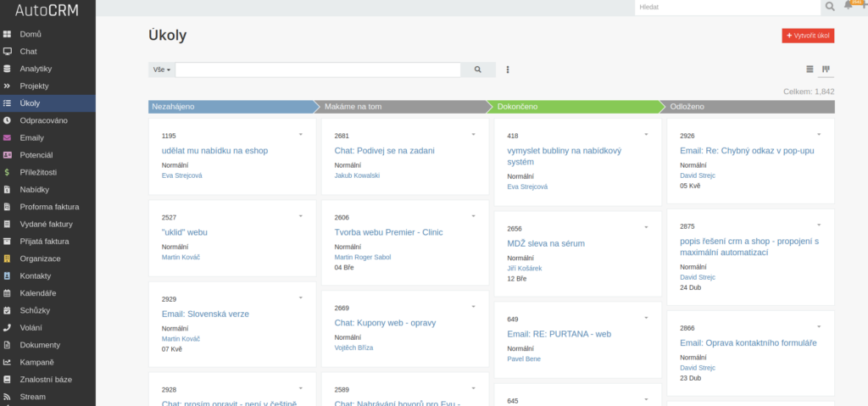
Task: Open task 'Email: Re: Chybný odkaz v pop-upu'
Action: tap(747, 151)
